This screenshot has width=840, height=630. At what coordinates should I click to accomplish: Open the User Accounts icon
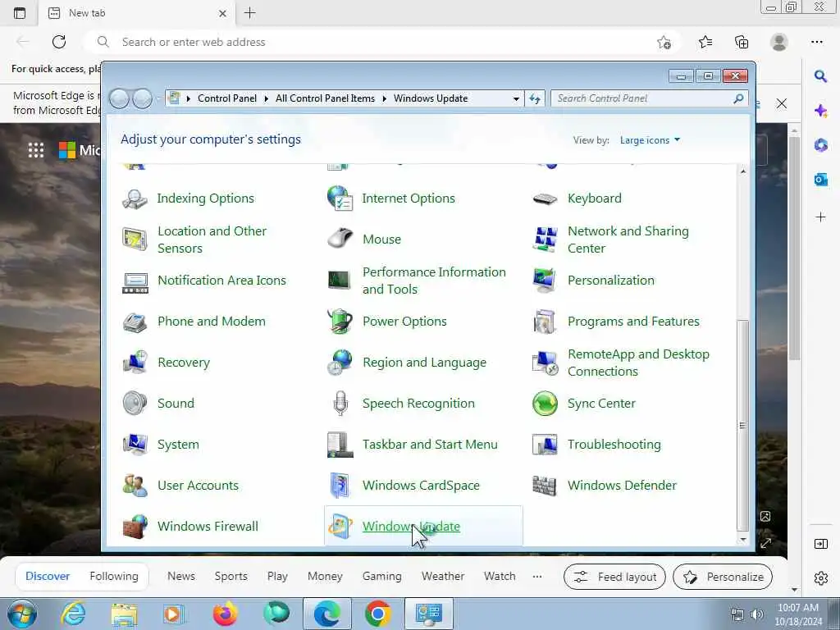[135, 486]
